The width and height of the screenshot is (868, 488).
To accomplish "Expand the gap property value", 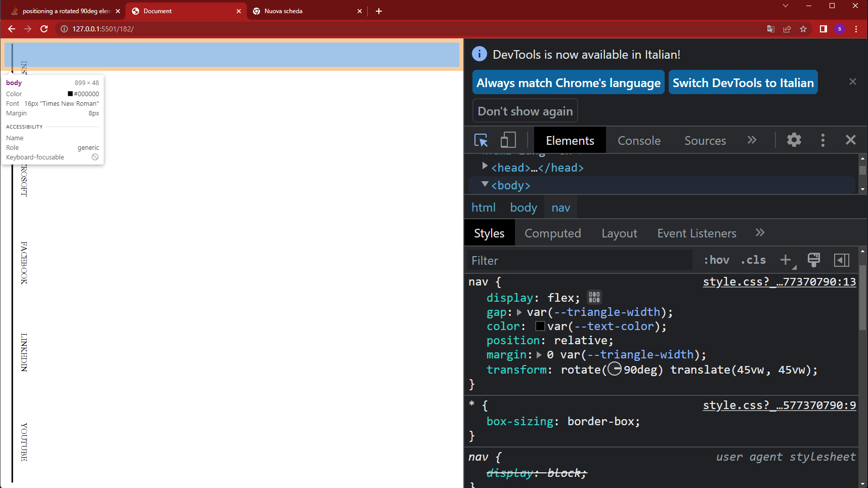I will pos(519,312).
